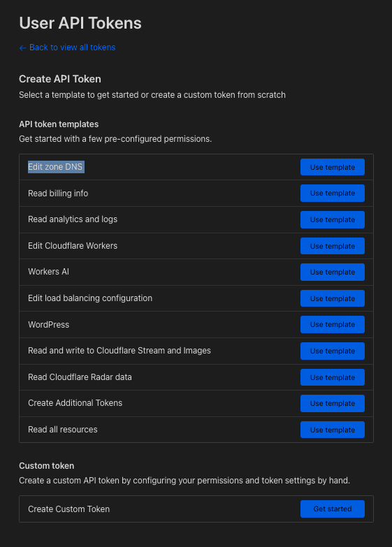Click the Read all resources row label
The width and height of the screenshot is (392, 547).
[63, 430]
